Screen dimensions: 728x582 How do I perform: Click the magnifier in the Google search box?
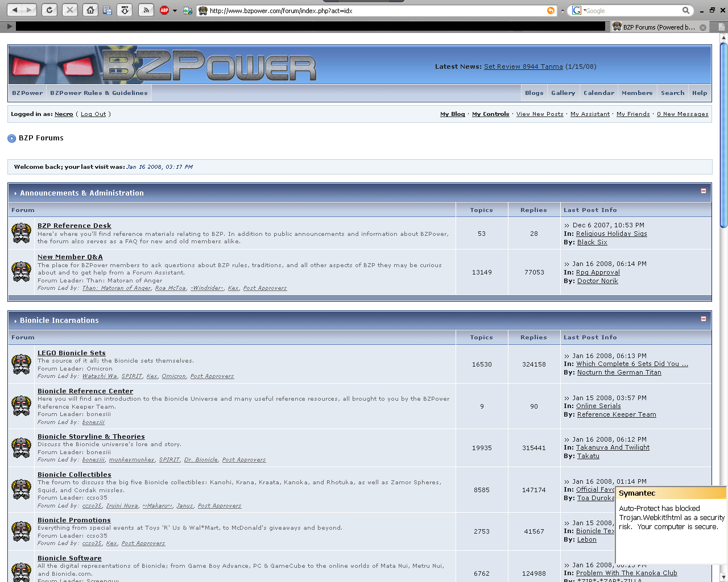pos(686,10)
